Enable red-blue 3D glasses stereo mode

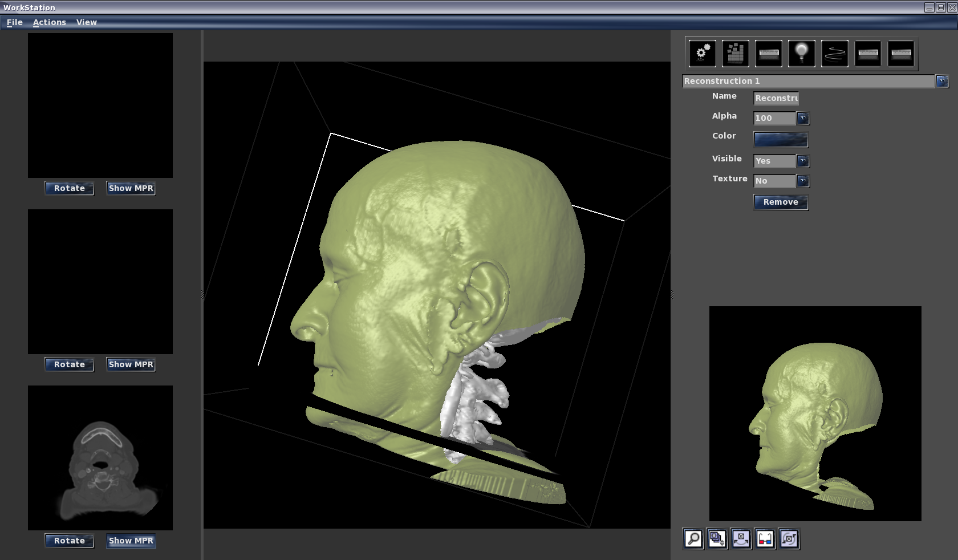pyautogui.click(x=765, y=539)
